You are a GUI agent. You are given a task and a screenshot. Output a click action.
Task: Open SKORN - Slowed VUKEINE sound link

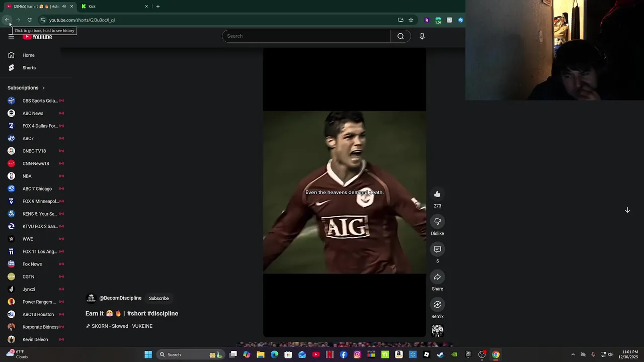click(119, 326)
